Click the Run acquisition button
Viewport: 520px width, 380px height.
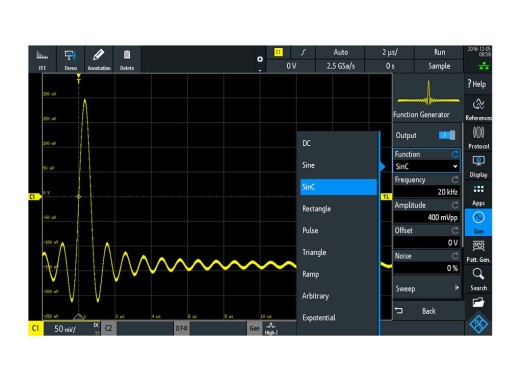coord(439,52)
